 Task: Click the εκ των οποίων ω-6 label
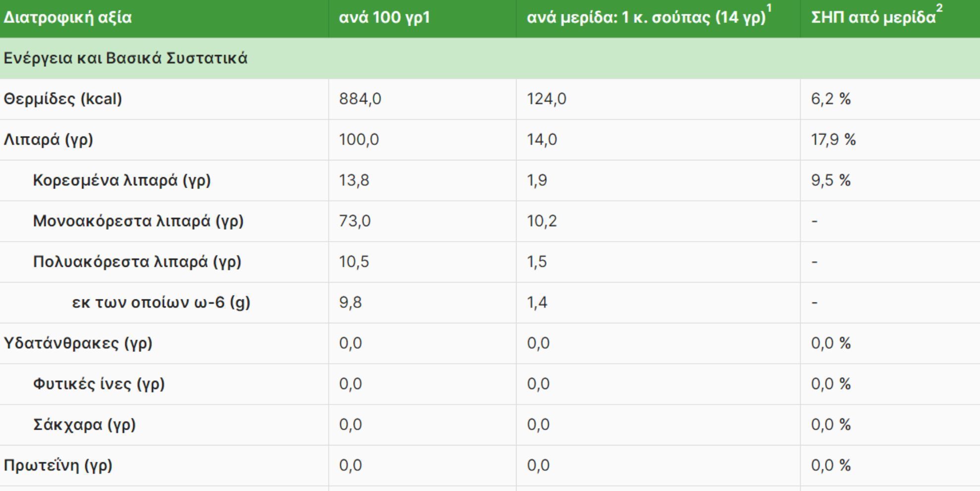tap(161, 302)
